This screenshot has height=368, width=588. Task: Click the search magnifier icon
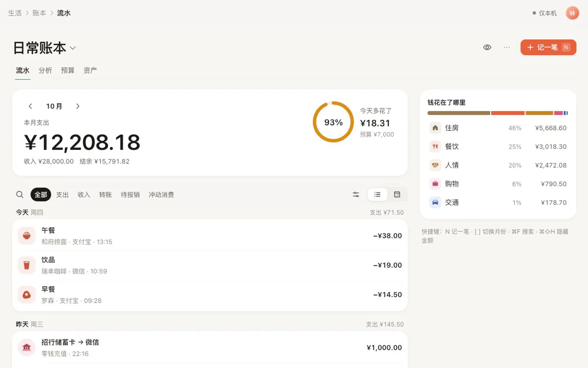click(20, 194)
